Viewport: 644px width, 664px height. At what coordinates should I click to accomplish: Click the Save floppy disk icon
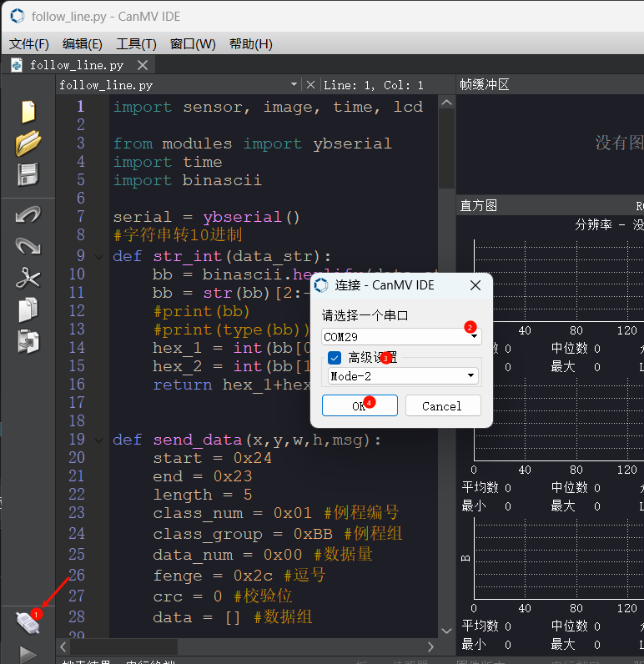[x=28, y=175]
